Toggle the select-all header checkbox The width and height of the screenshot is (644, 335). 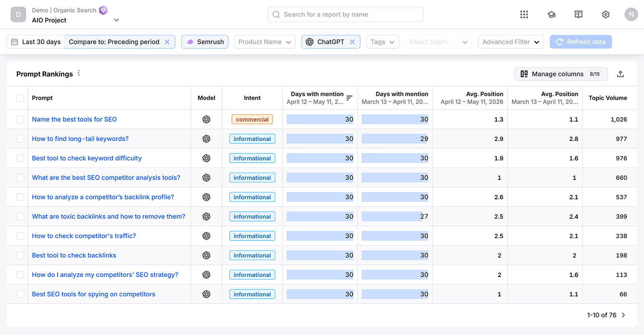[20, 98]
